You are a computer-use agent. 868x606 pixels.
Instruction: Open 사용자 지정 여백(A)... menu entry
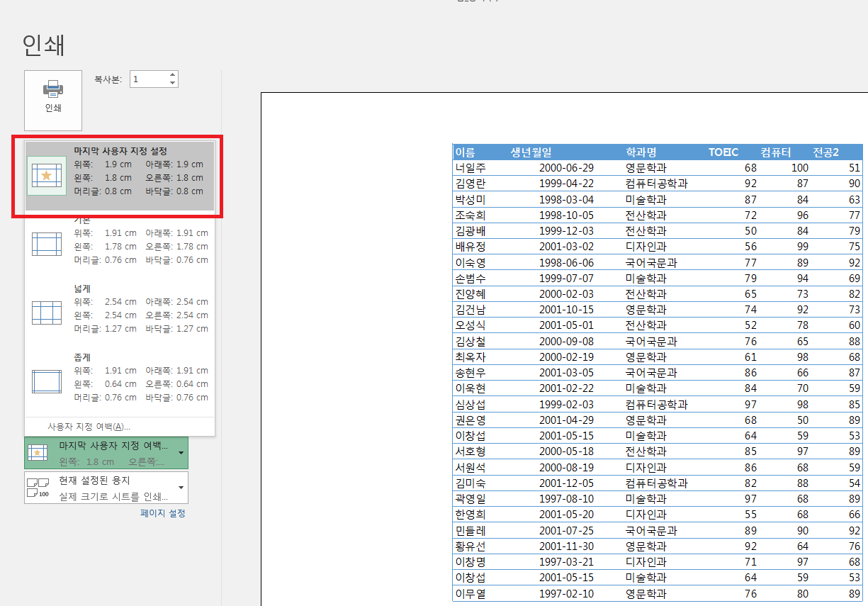[89, 427]
